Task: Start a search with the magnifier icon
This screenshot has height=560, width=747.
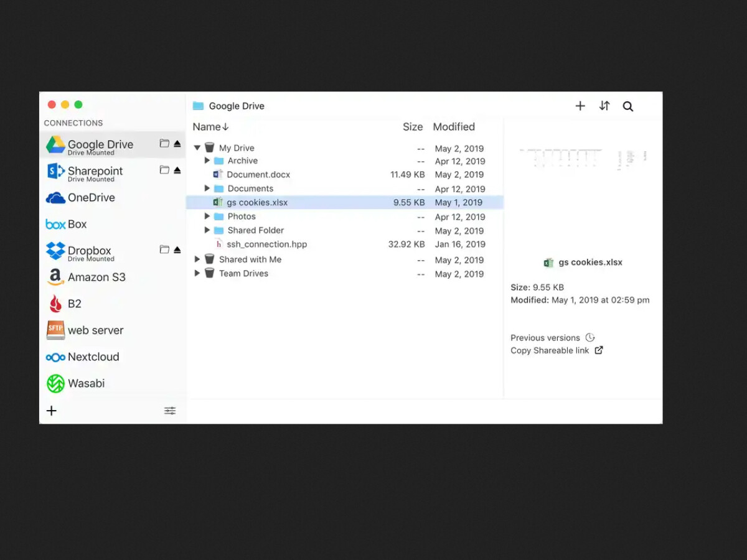Action: (627, 106)
